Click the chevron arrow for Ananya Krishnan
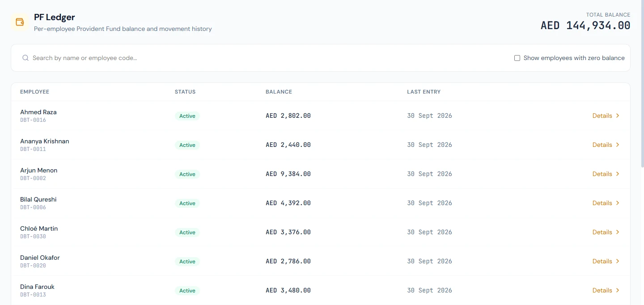 618,145
